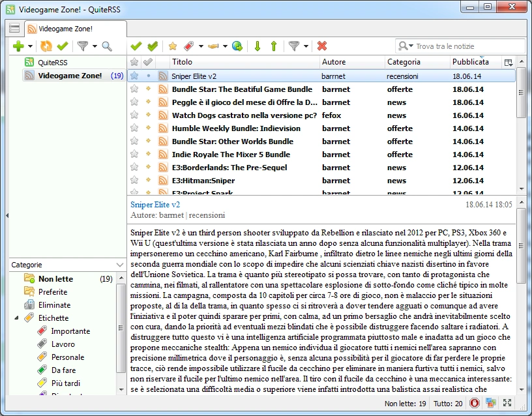Open the label tag dropdown arrow
Viewport: 532px width, 416px height.
[x=201, y=46]
